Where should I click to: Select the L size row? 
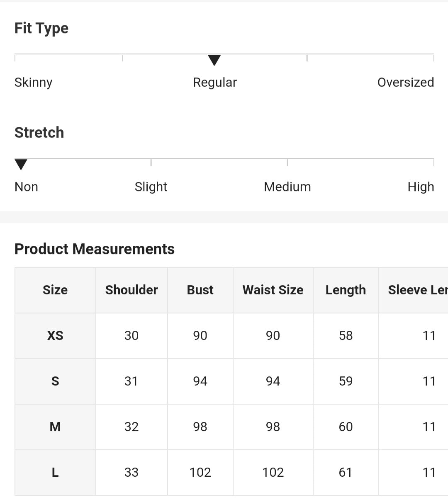tap(55, 473)
